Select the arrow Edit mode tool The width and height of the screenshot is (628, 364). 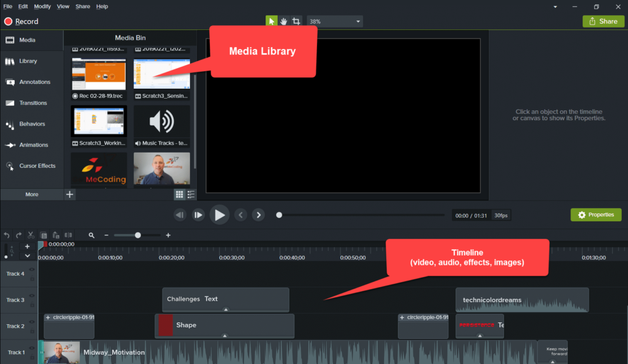click(271, 21)
